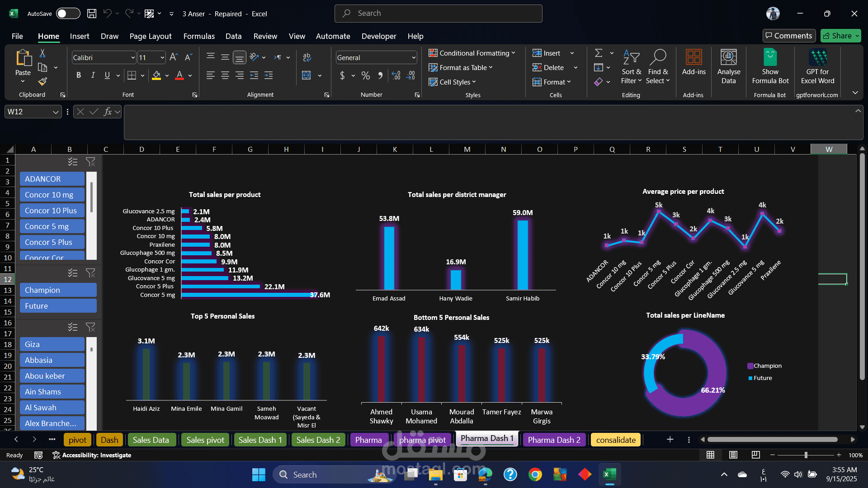Apply the Percent Style format
This screenshot has width=868, height=488.
tap(366, 75)
